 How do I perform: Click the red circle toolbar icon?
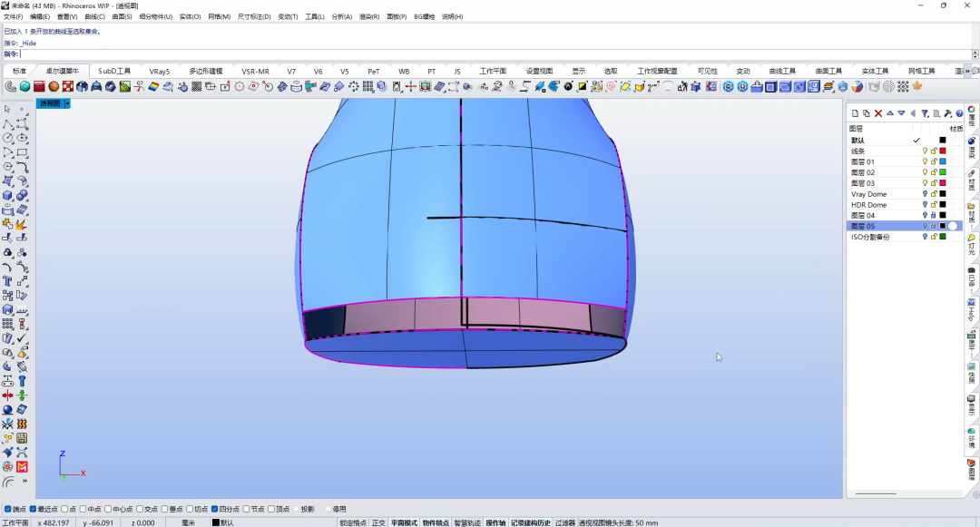click(x=240, y=86)
